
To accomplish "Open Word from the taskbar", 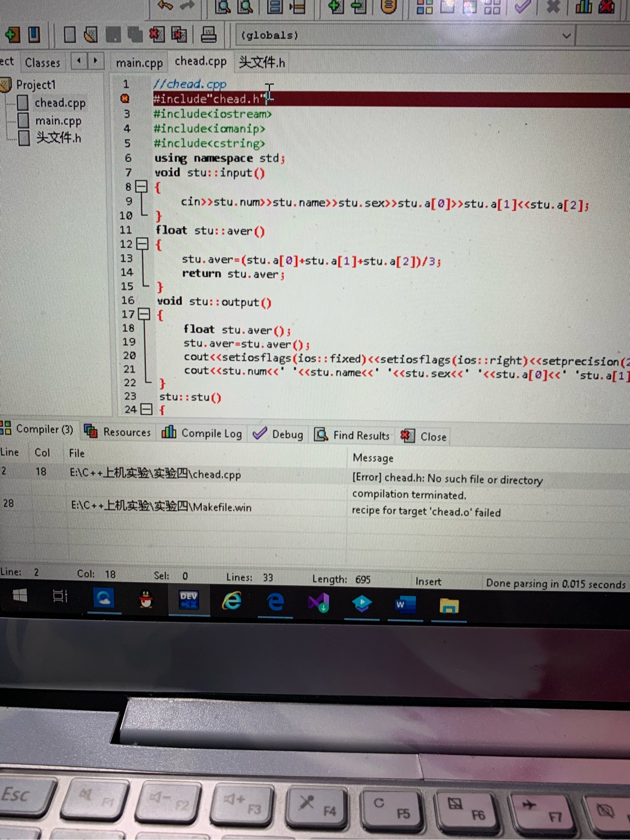I will point(405,604).
